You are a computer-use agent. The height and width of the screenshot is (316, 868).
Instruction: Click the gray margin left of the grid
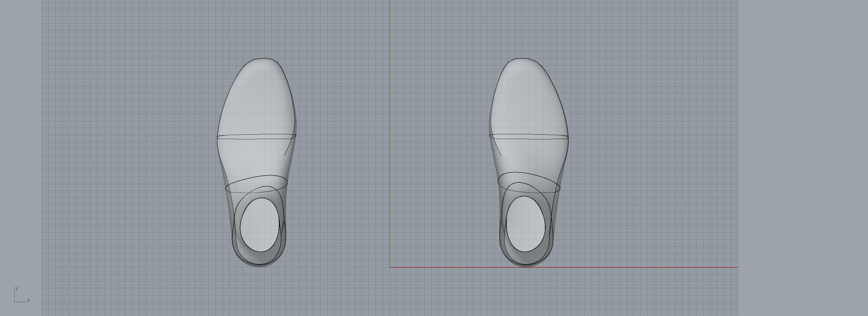pos(21,158)
